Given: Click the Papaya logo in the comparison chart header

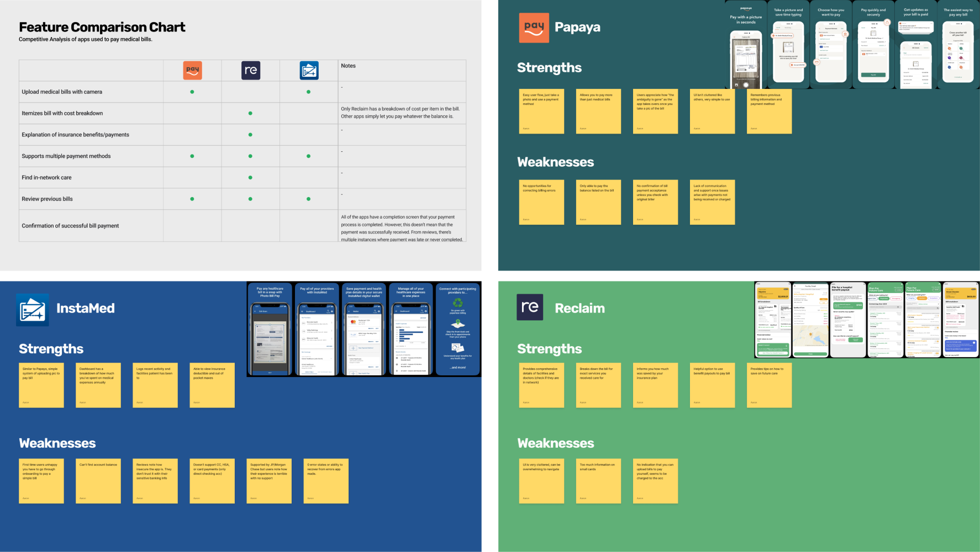Looking at the screenshot, I should [x=192, y=70].
